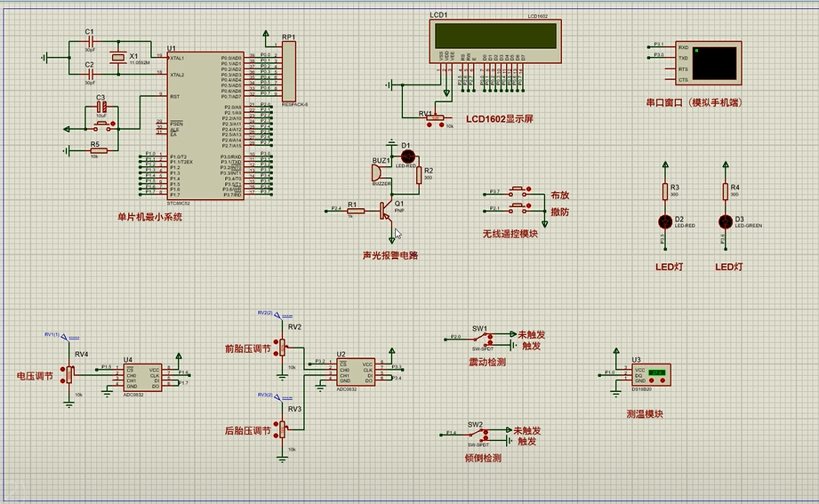This screenshot has width=819, height=504.
Task: Click the U3 DS18B20 temperature sensor
Action: (x=649, y=375)
